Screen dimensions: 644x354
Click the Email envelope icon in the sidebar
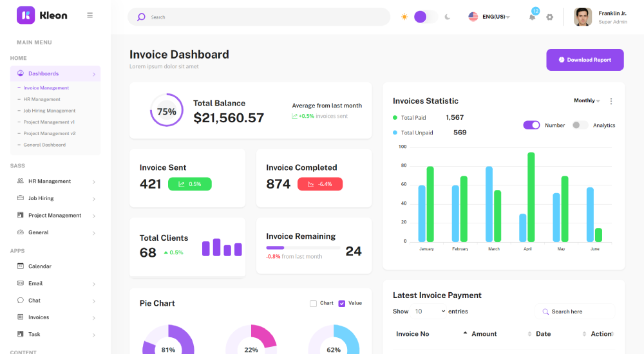[x=21, y=283]
